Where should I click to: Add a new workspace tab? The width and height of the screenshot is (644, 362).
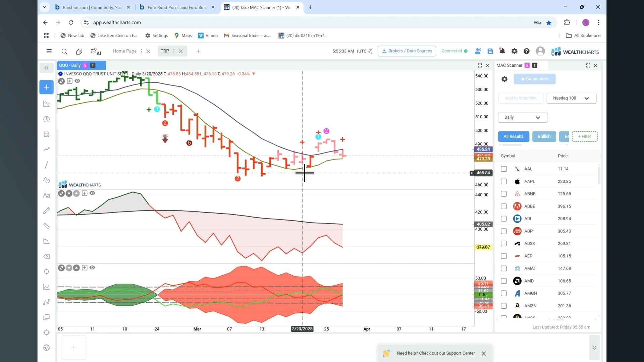199,51
